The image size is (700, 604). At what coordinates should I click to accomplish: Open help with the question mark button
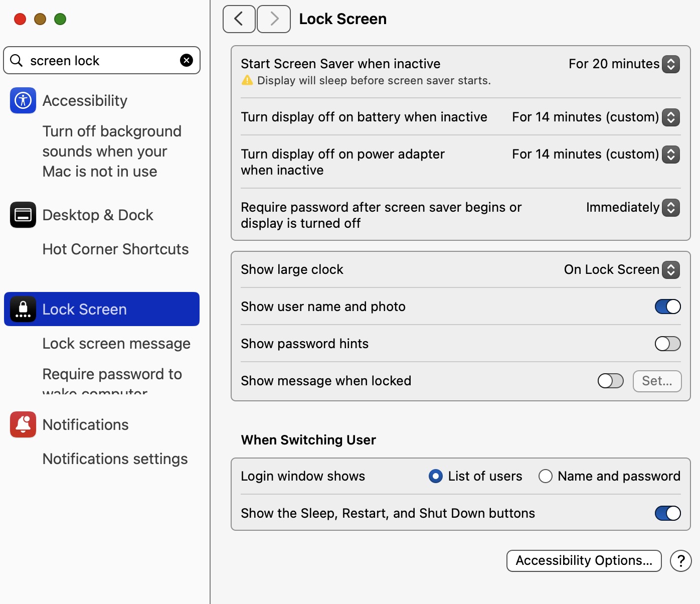[x=680, y=561]
